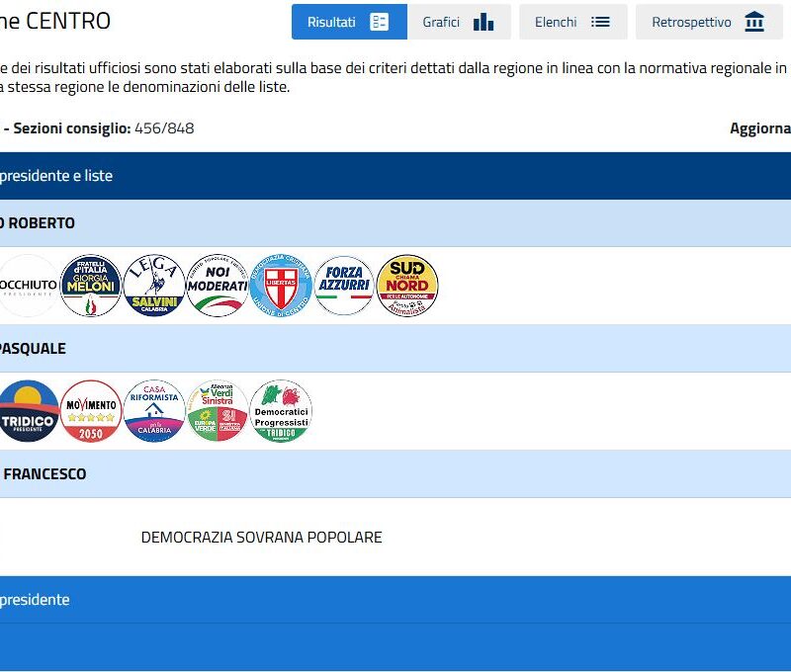Select the Forza Azzurri party logo

click(344, 286)
